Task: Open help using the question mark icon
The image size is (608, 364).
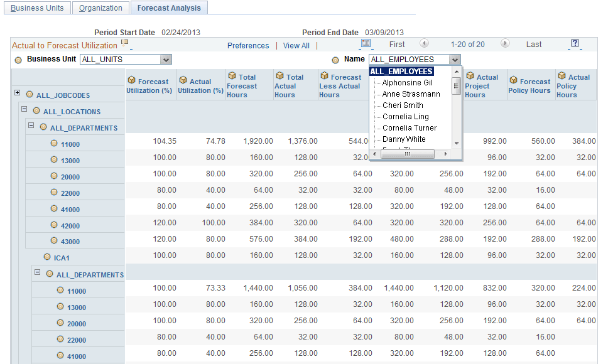Action: click(575, 44)
